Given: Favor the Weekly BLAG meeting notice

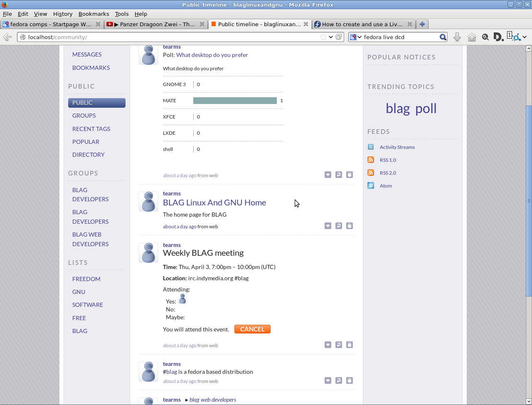Looking at the screenshot, I should (x=328, y=345).
